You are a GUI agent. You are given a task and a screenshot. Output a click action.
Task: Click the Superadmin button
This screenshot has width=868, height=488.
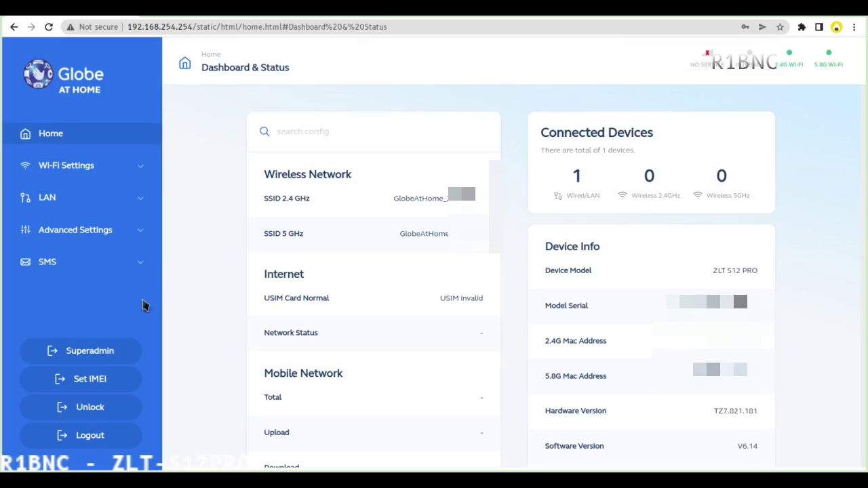[x=81, y=350]
